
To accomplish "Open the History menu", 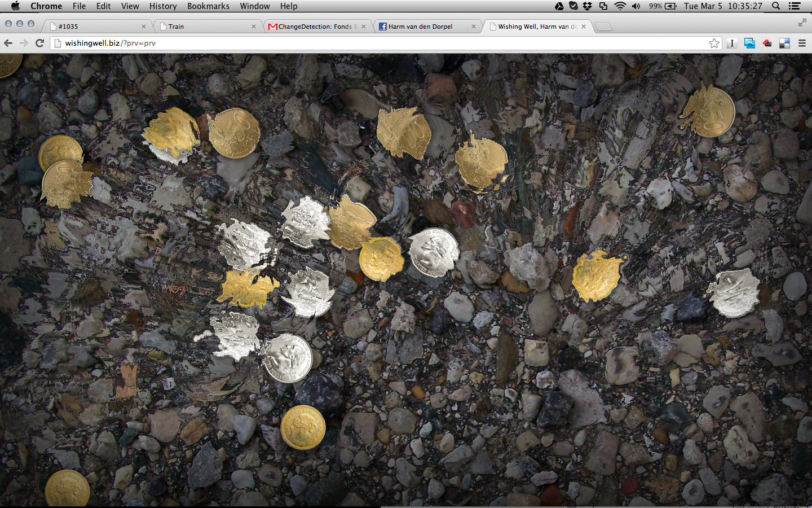I will point(163,6).
